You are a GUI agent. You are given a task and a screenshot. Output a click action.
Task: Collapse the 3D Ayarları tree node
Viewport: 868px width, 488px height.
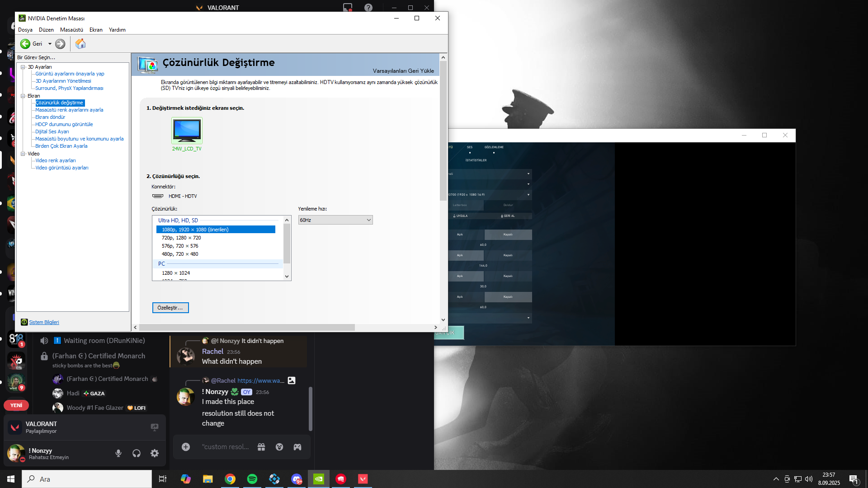click(x=23, y=67)
